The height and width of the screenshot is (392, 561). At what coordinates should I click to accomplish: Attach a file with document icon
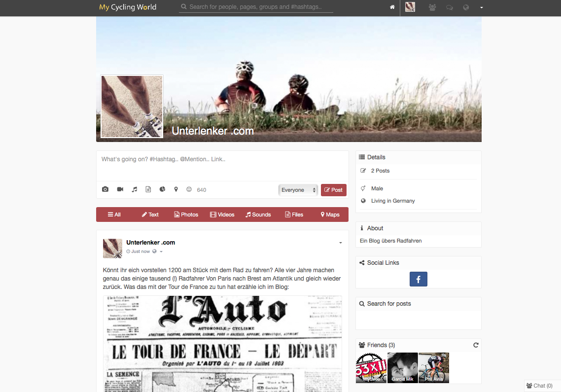[148, 189]
